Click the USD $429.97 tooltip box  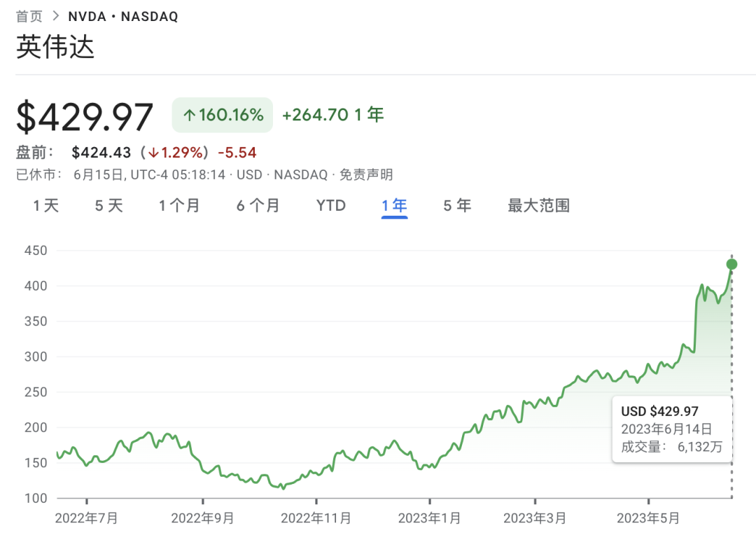672,429
